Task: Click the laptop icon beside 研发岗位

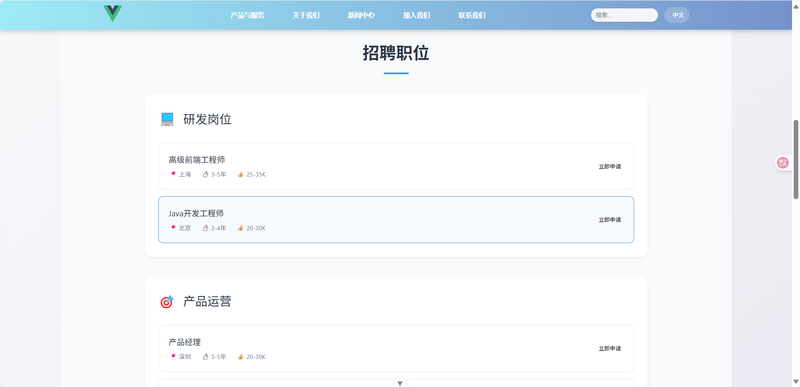Action: (x=167, y=119)
